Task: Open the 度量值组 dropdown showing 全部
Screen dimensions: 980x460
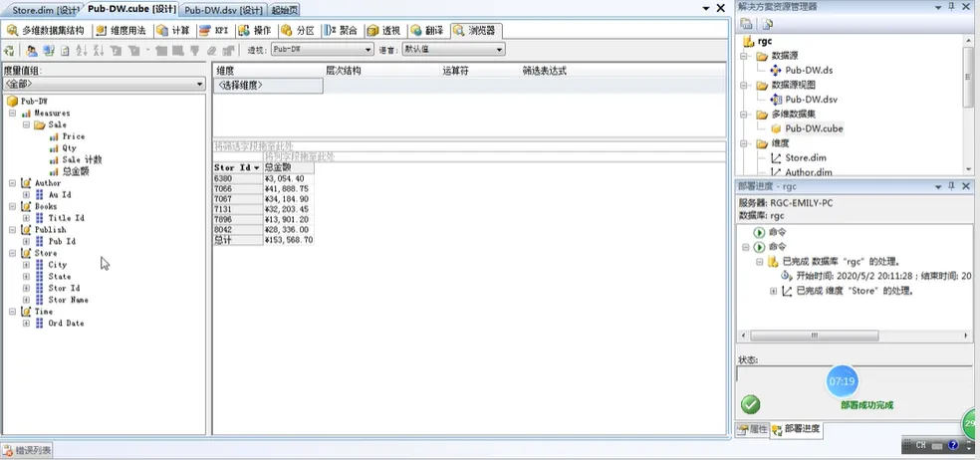Action: tap(104, 84)
